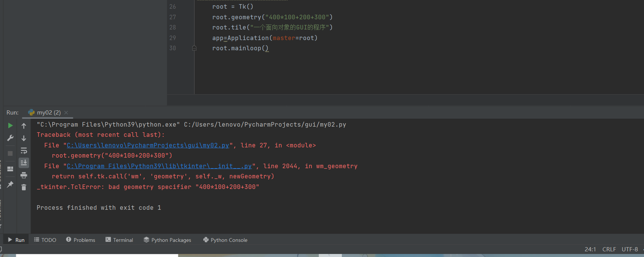Click the 24:1 caret position indicator

[590, 249]
